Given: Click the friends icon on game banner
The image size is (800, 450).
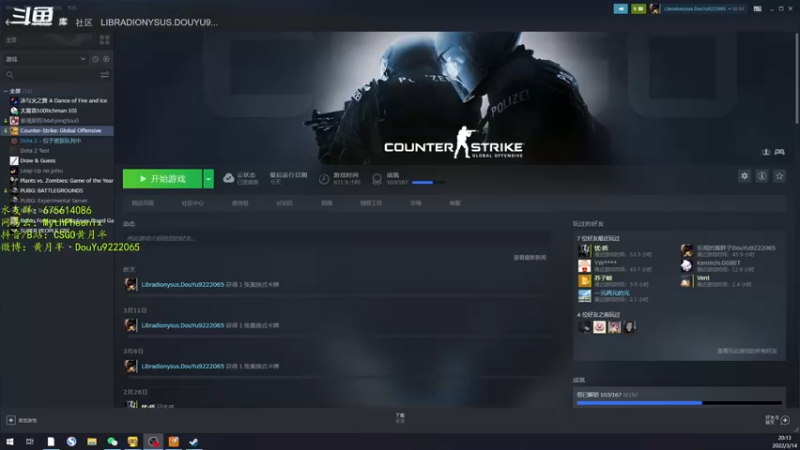Looking at the screenshot, I should pos(766,152).
